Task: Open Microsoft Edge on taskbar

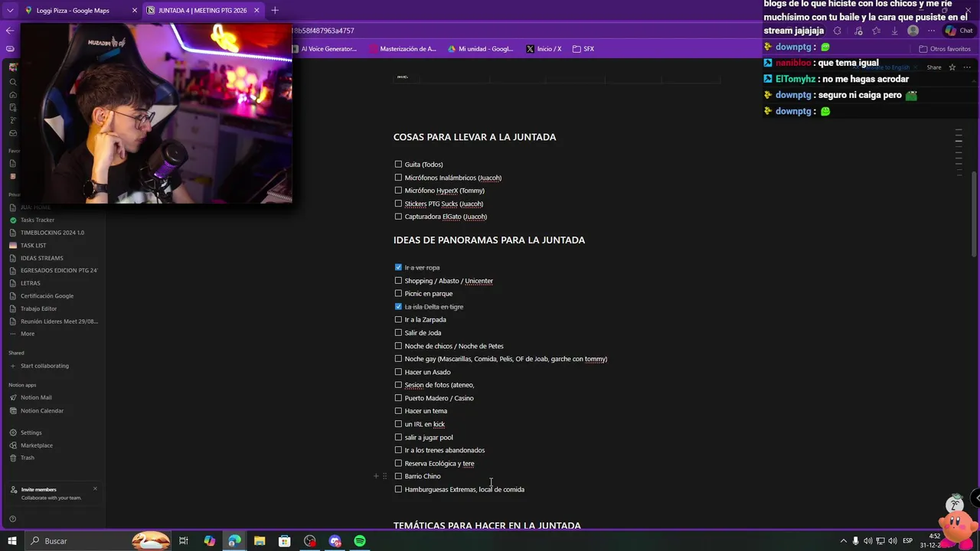Action: click(234, 541)
